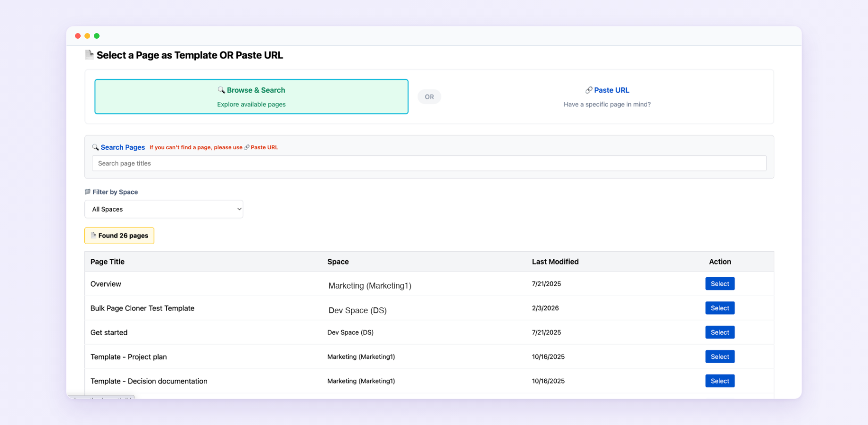The width and height of the screenshot is (868, 425).
Task: Switch to the Paste URL tab
Action: coord(607,96)
